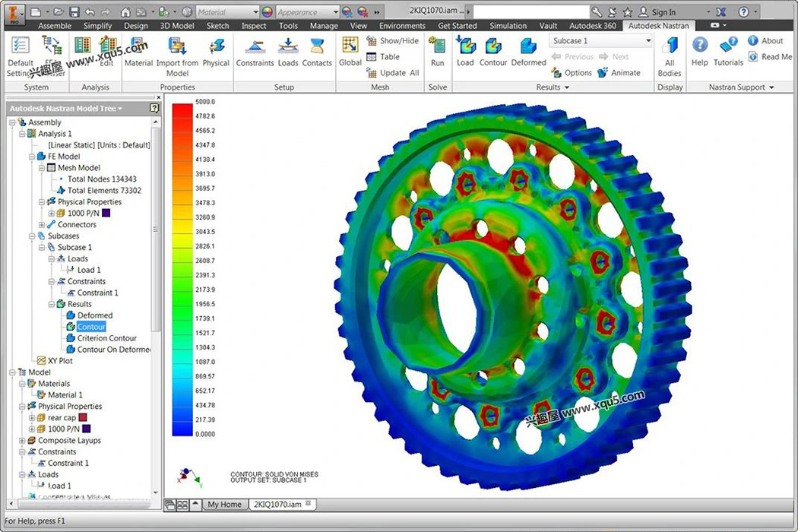Switch to the Inspect tab
This screenshot has height=532, width=798.
(253, 25)
